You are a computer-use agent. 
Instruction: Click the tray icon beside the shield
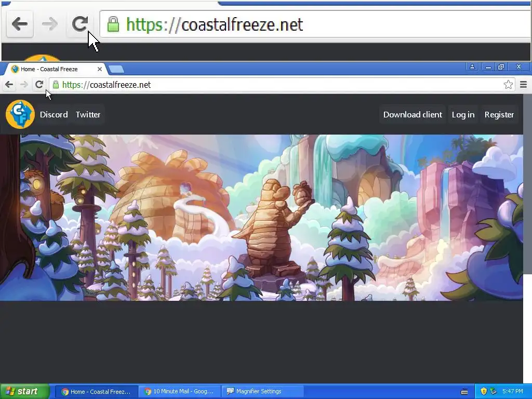(x=494, y=391)
